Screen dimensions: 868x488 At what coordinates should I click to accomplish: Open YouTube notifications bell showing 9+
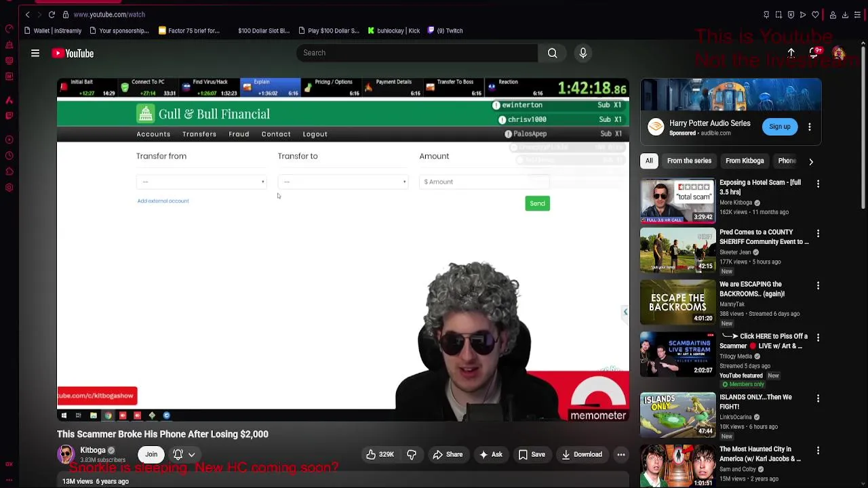point(814,53)
